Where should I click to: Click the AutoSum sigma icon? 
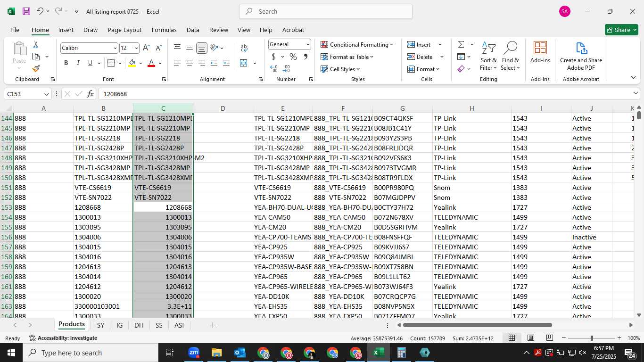(x=461, y=45)
